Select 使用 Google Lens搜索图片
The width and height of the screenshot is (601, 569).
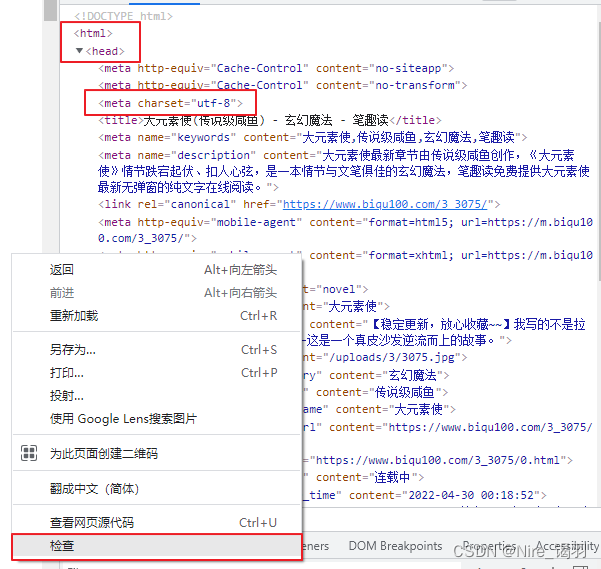tap(156, 418)
